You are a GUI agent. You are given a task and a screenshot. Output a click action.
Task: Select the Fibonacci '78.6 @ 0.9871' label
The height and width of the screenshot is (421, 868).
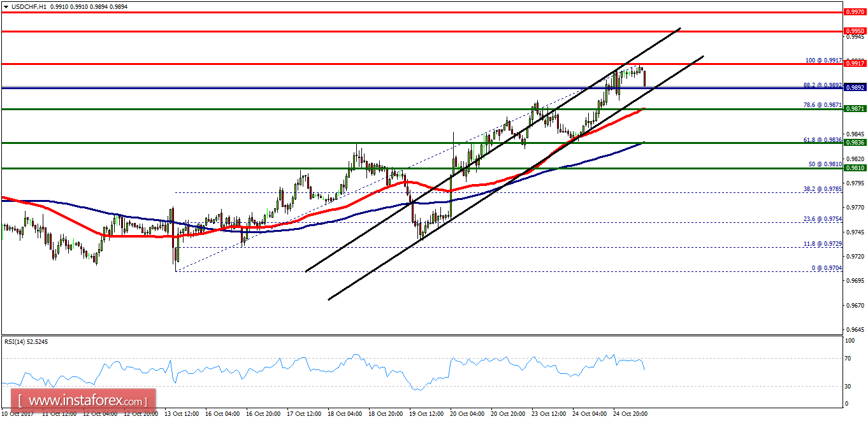823,105
